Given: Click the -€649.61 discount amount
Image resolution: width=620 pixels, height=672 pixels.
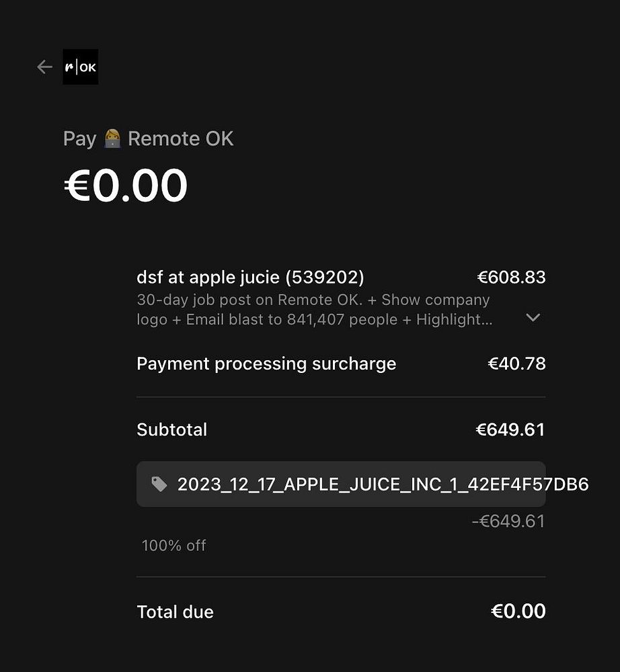Looking at the screenshot, I should pos(508,521).
